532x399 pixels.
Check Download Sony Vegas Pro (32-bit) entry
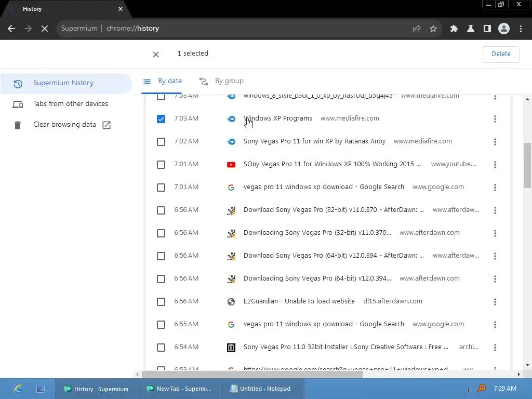(x=161, y=210)
